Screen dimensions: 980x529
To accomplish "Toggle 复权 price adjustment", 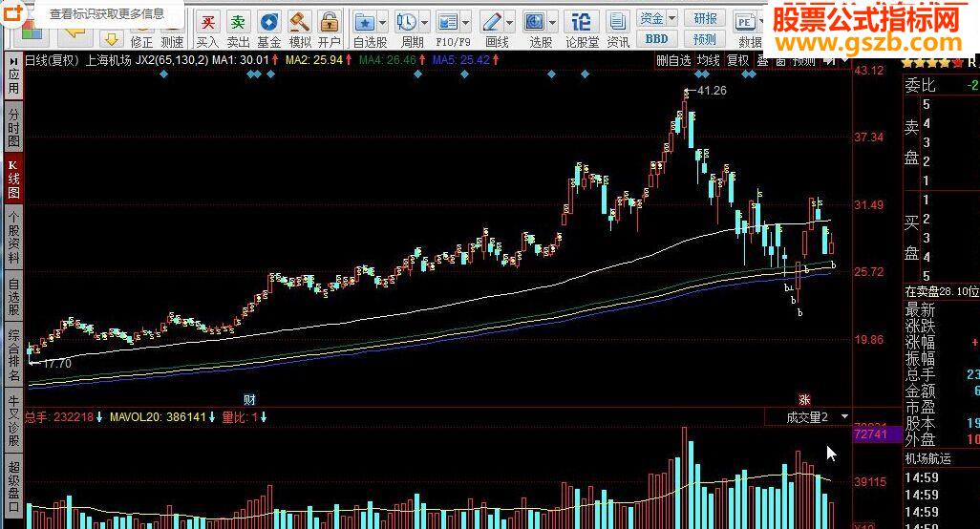I will [737, 60].
